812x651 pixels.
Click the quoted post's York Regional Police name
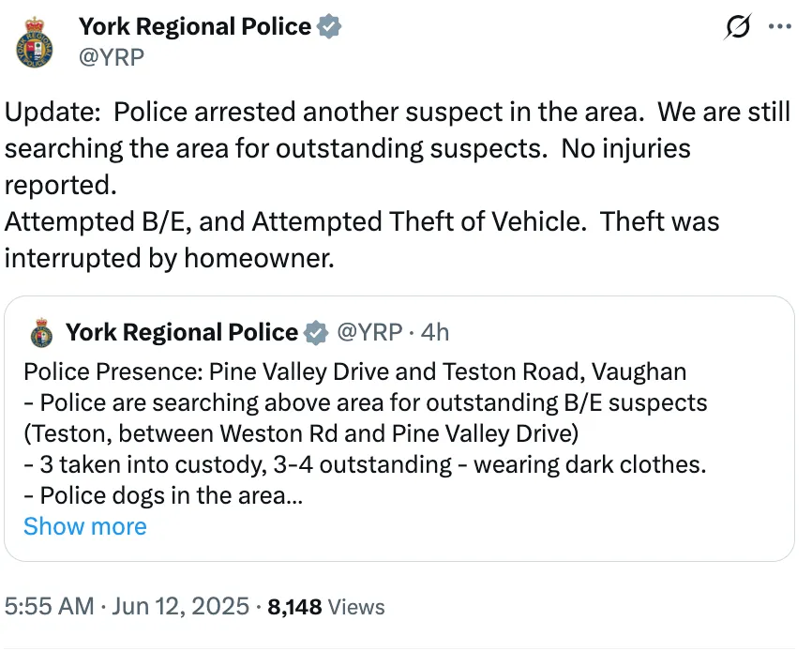181,332
